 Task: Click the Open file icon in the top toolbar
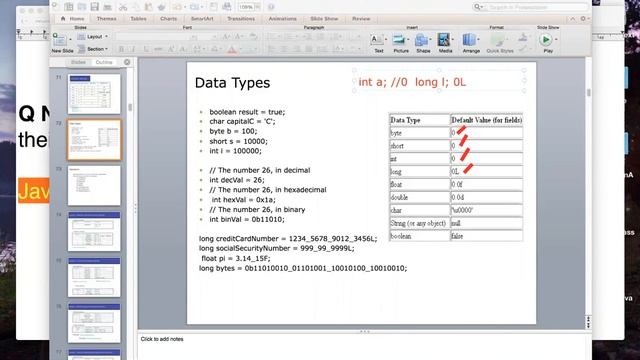82,7
